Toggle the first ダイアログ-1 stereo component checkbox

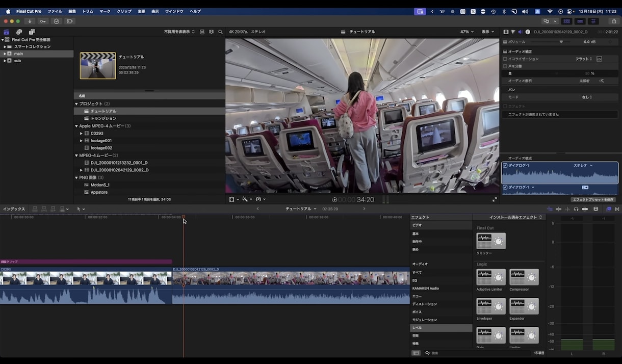point(505,166)
